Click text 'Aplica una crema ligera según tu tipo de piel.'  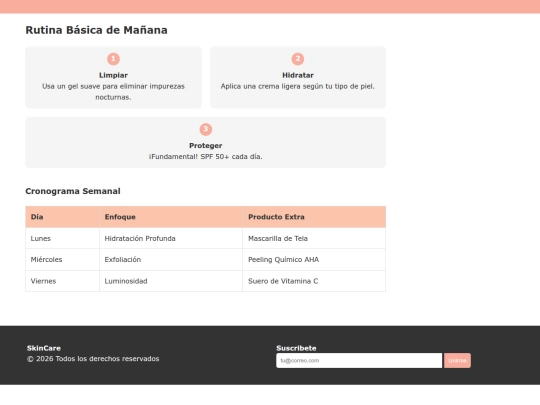tap(298, 86)
